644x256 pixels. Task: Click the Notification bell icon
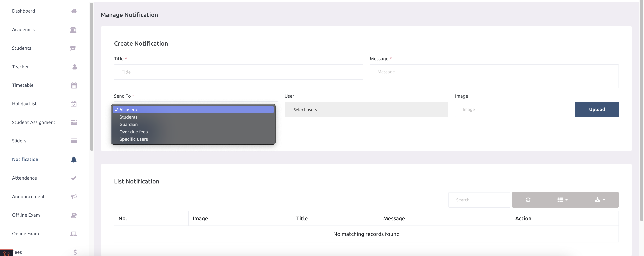pos(74,160)
